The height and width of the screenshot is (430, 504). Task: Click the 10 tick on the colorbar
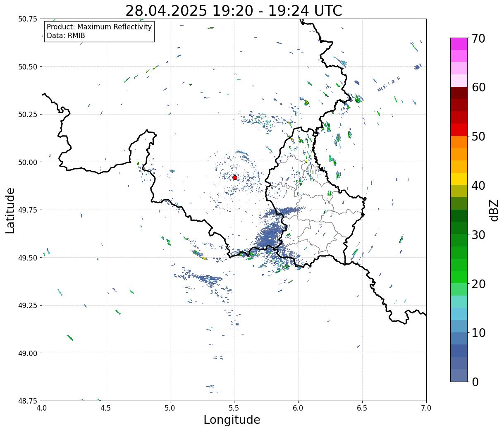click(478, 332)
